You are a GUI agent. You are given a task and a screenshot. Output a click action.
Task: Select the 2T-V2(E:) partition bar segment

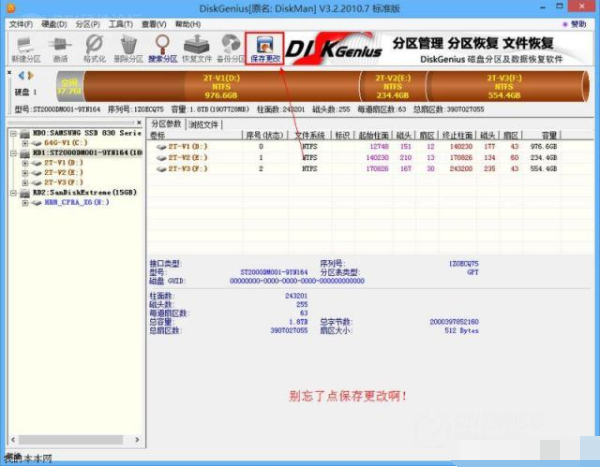point(393,87)
